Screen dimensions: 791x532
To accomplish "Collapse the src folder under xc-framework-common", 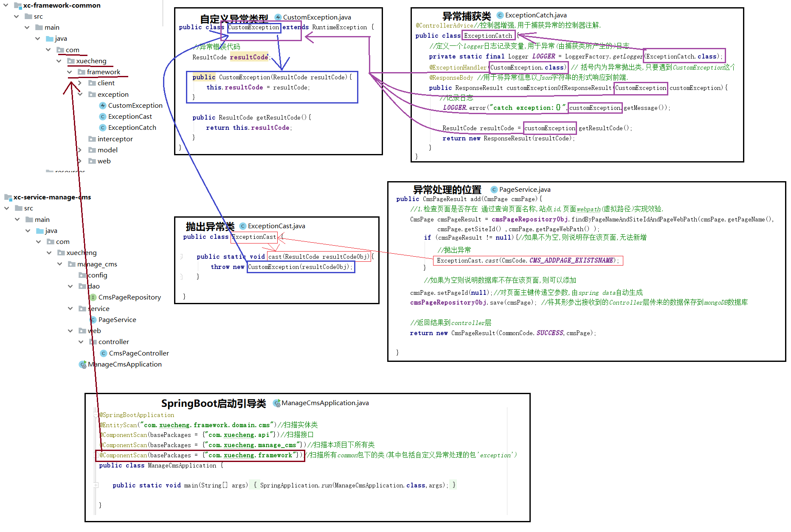I will (17, 17).
